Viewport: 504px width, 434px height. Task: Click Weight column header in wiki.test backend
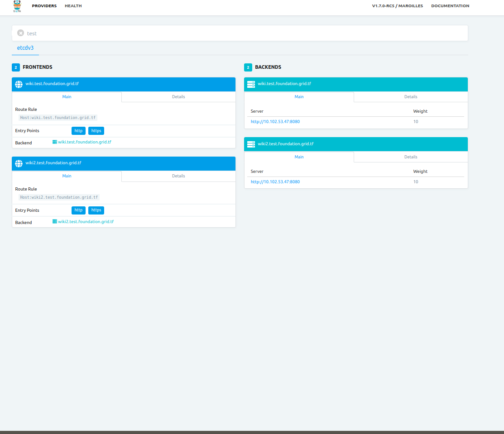420,111
